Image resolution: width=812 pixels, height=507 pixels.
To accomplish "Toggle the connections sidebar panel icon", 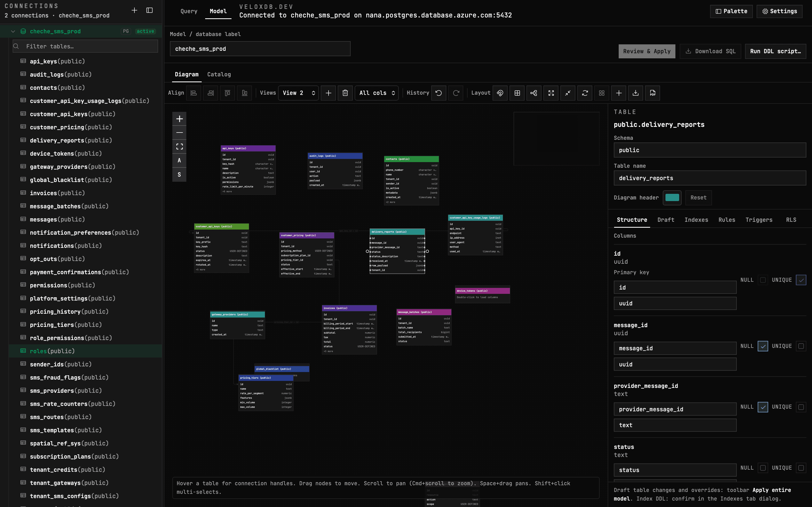I will pos(149,10).
